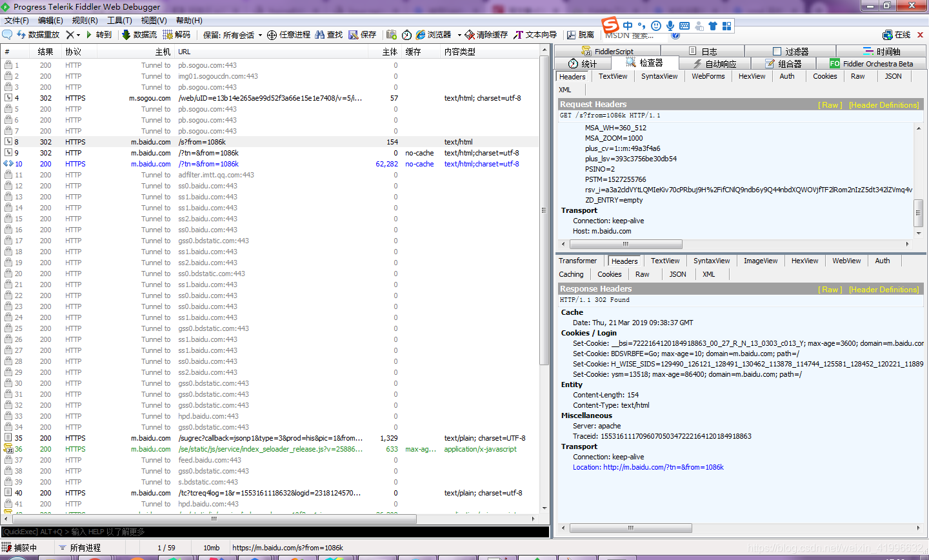Image resolution: width=929 pixels, height=560 pixels.
Task: Select response Transformer tab
Action: click(577, 261)
